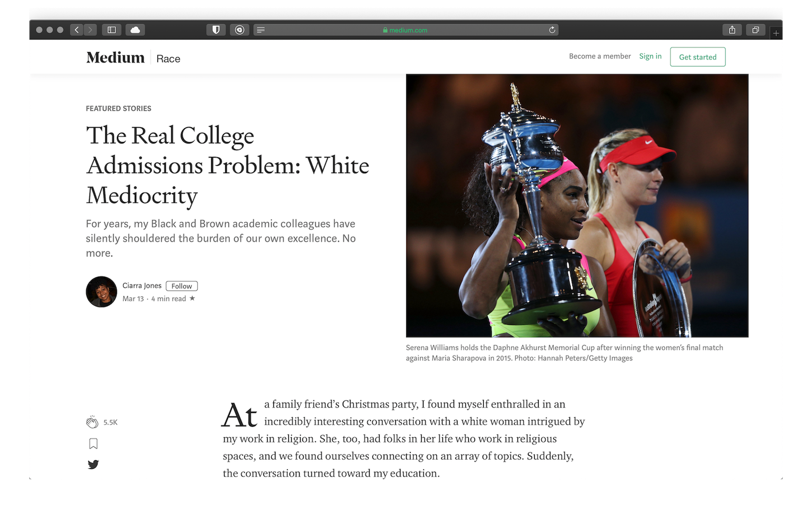Open the Share icon in toolbar
This screenshot has height=518, width=812.
pos(732,30)
